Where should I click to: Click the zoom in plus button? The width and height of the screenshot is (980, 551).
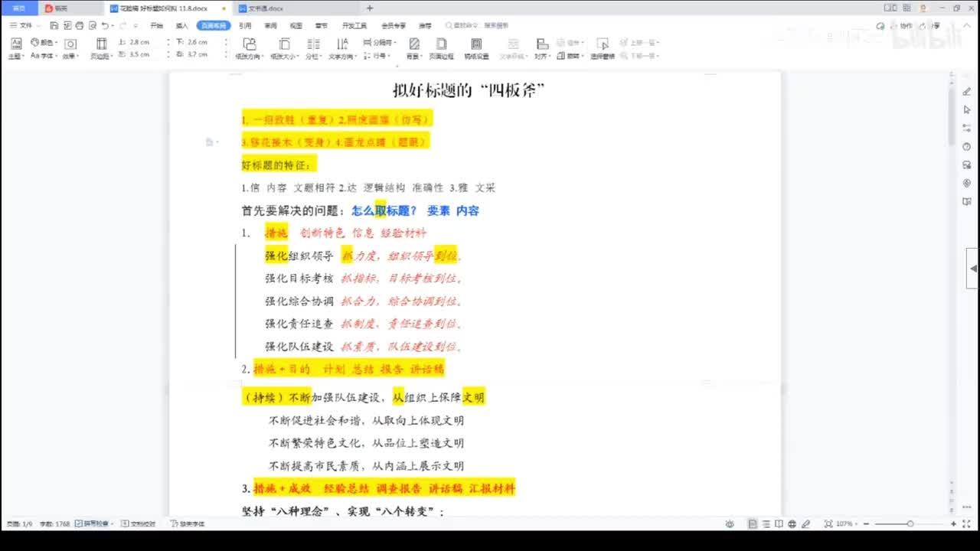[953, 523]
